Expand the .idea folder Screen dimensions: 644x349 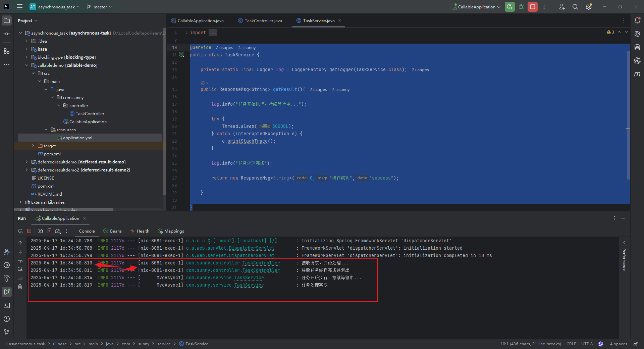coord(27,41)
